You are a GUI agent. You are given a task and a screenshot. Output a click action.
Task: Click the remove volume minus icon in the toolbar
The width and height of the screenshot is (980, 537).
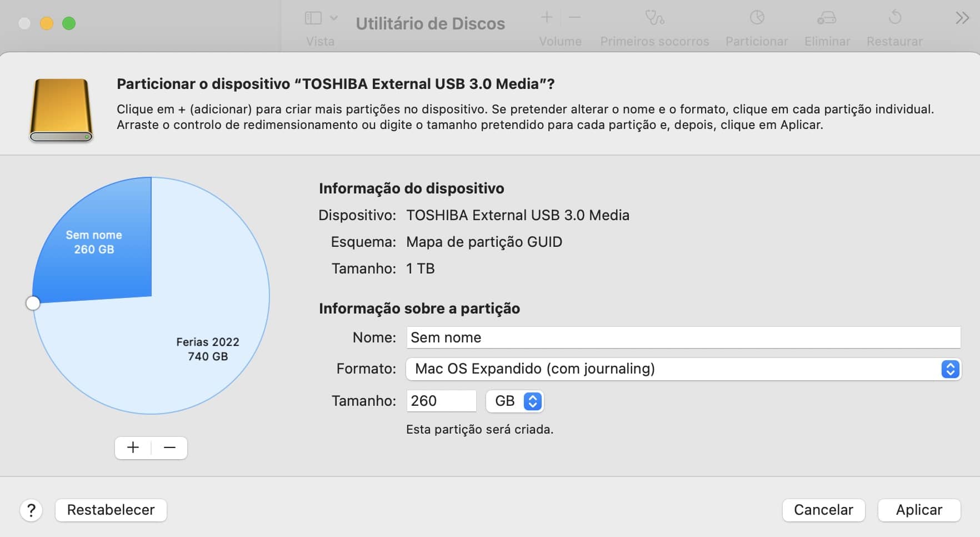pyautogui.click(x=575, y=18)
